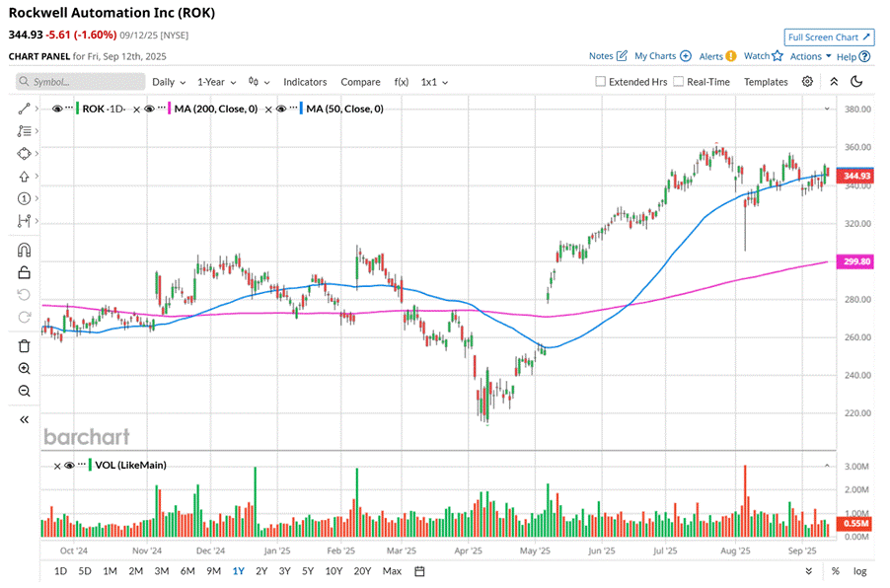Click the undo arrow icon
This screenshot has height=588, width=890.
click(24, 295)
